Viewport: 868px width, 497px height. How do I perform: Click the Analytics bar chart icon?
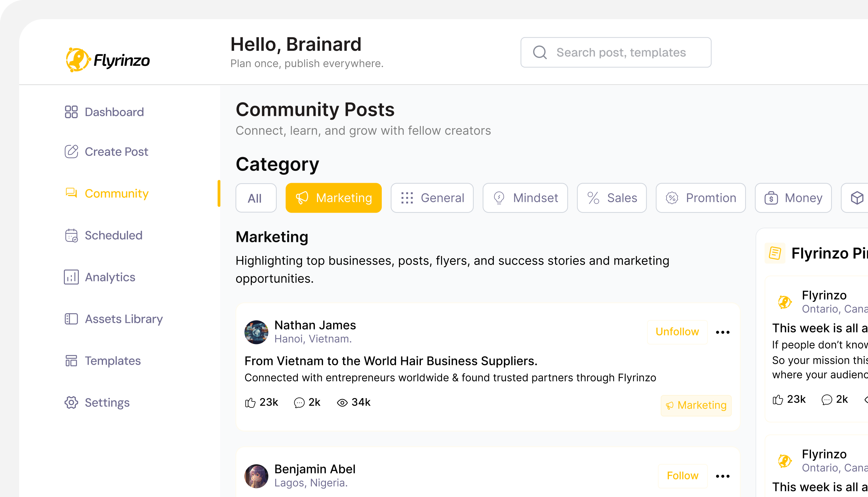coord(71,277)
